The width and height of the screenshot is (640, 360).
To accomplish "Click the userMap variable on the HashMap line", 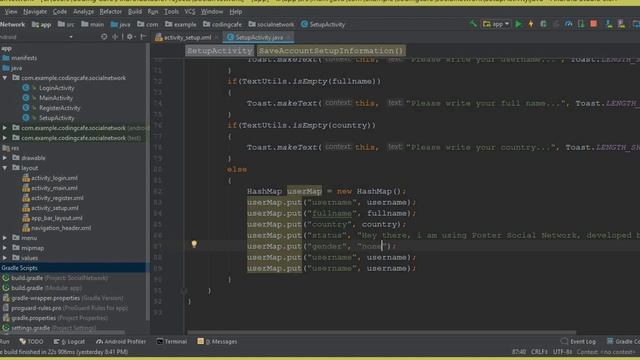I will [304, 191].
